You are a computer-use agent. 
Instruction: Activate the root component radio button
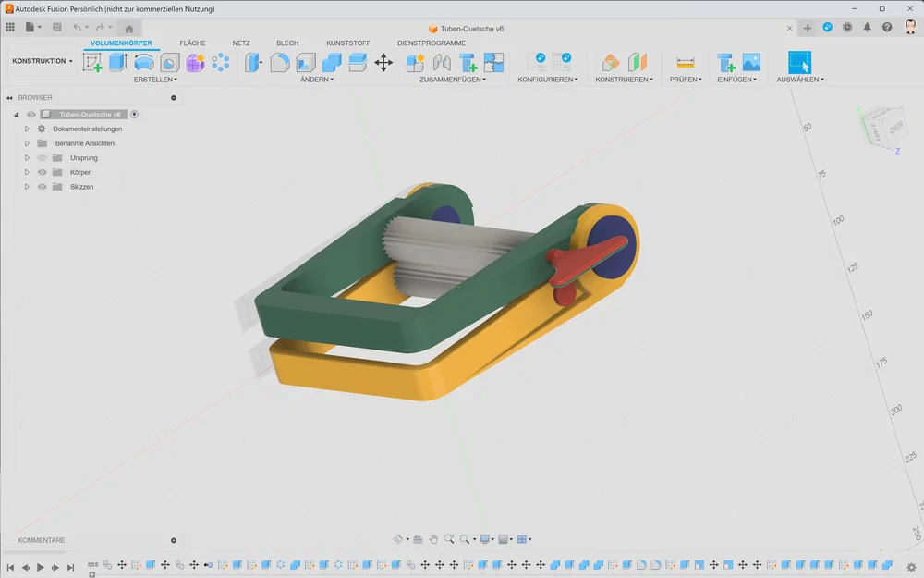coord(134,115)
